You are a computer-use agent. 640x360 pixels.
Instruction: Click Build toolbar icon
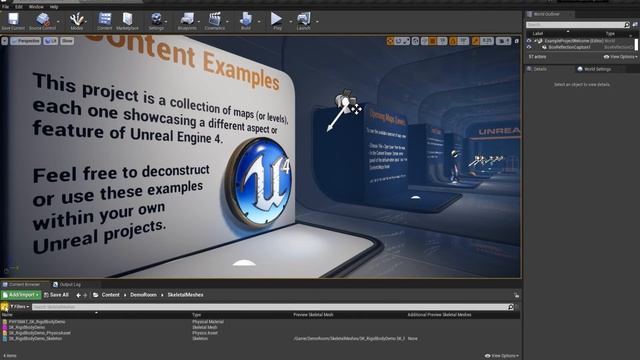[x=246, y=21]
